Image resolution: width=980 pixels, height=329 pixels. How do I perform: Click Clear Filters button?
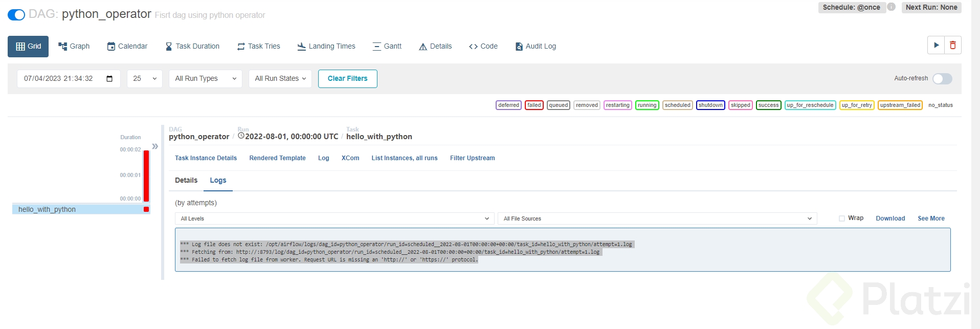coord(348,79)
